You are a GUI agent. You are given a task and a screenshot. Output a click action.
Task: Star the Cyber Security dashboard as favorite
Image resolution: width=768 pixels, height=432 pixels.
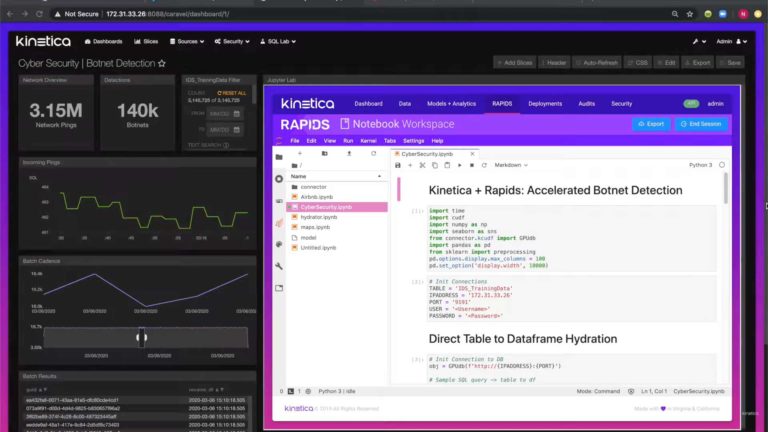(161, 62)
